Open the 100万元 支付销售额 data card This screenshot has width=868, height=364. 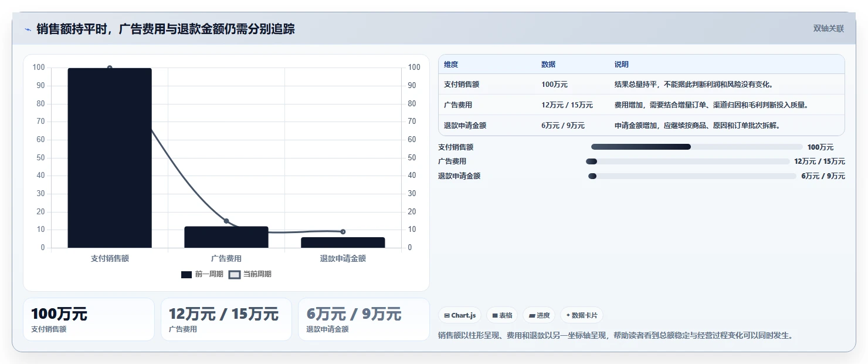89,319
